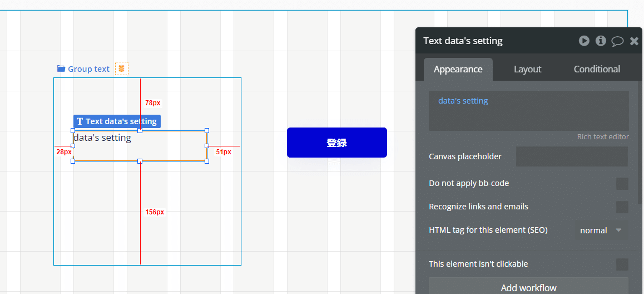Click the top-center resize handle of text element

pos(140,130)
